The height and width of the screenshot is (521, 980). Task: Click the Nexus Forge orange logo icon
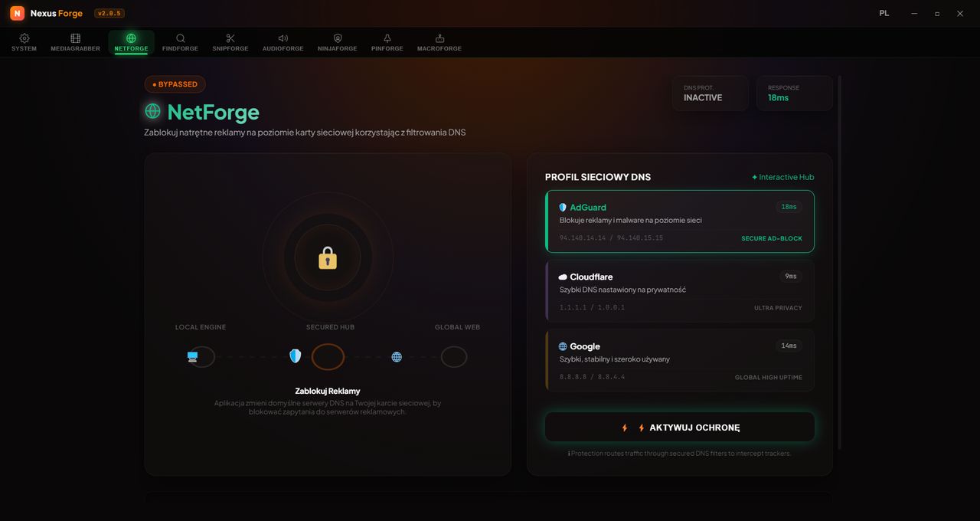17,13
